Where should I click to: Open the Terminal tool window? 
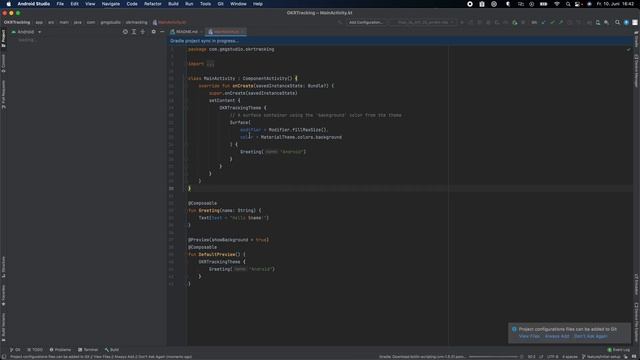pos(88,350)
